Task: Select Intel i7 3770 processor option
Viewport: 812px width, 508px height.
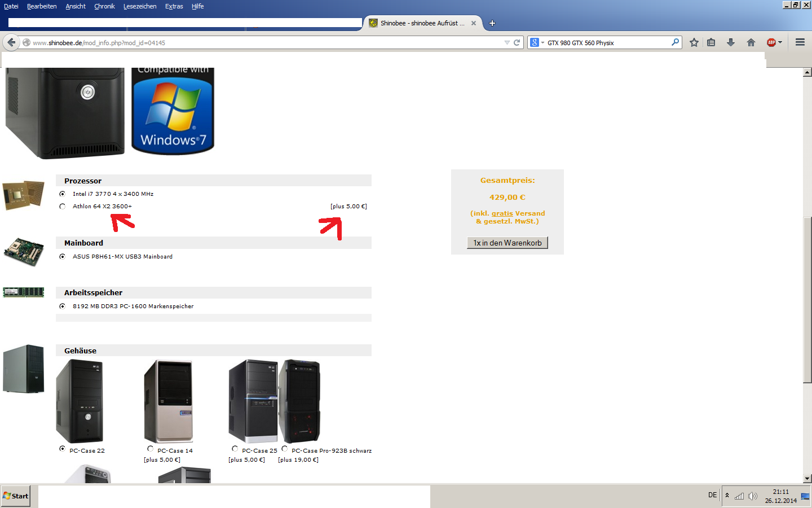Action: (62, 194)
